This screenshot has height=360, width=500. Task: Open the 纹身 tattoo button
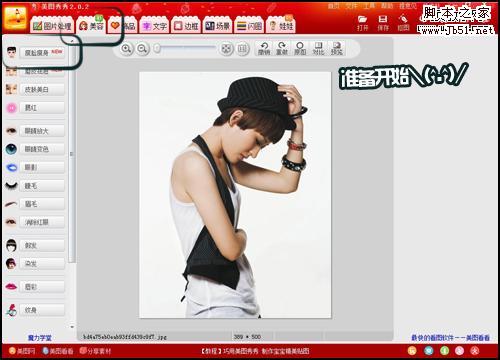tap(42, 310)
